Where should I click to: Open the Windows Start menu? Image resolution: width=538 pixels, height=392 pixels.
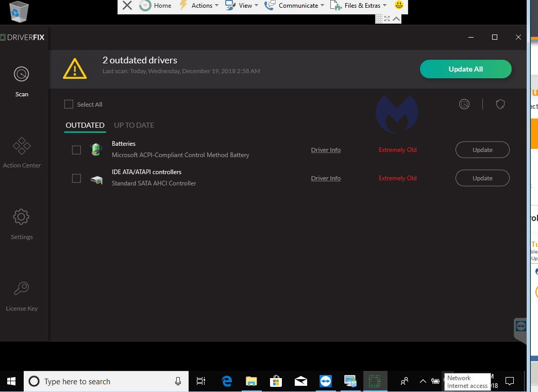11,381
